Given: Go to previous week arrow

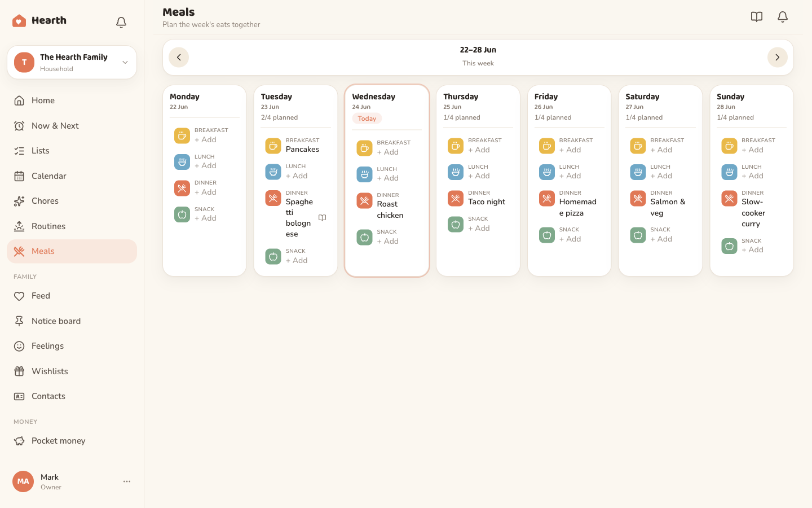Looking at the screenshot, I should click(x=179, y=57).
